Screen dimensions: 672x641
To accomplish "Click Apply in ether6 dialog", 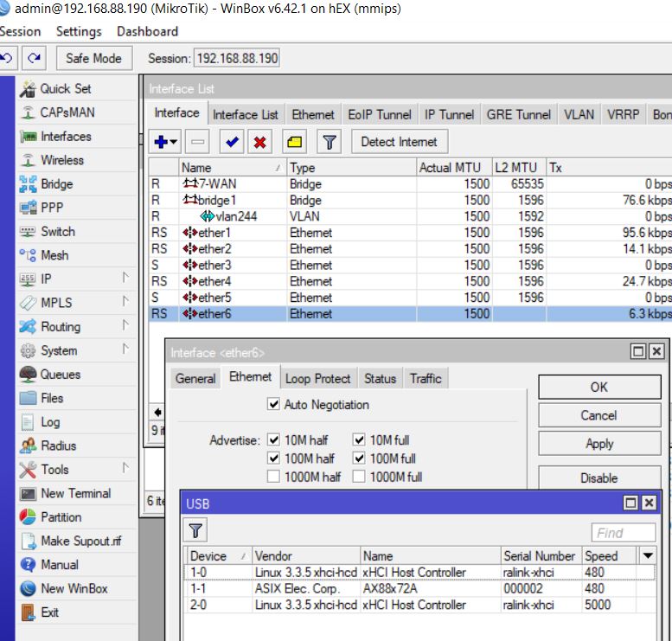I will [x=599, y=444].
